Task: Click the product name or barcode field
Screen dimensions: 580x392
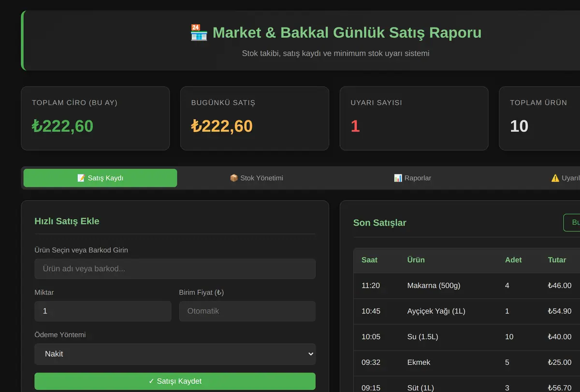Action: (x=175, y=269)
